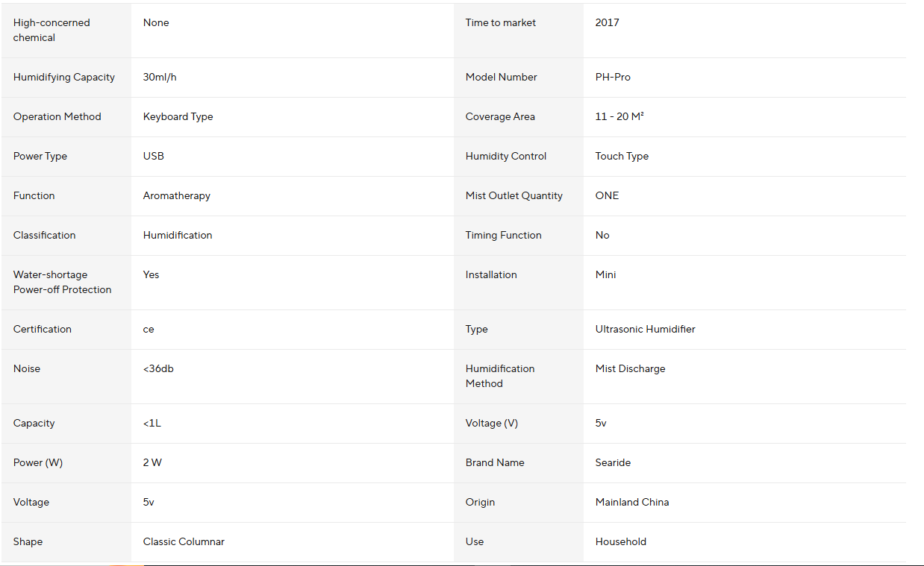Select the '<36db' noise value
This screenshot has height=566, width=924.
(158, 369)
